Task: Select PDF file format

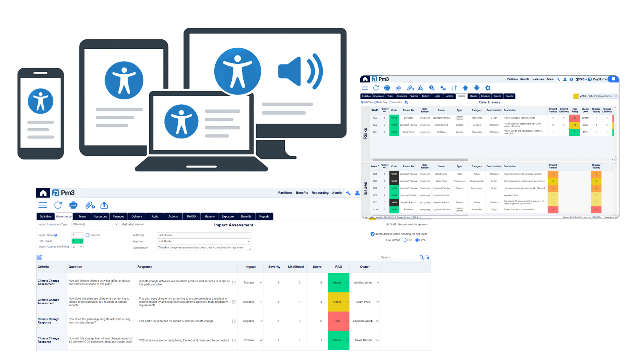Action: (405, 240)
